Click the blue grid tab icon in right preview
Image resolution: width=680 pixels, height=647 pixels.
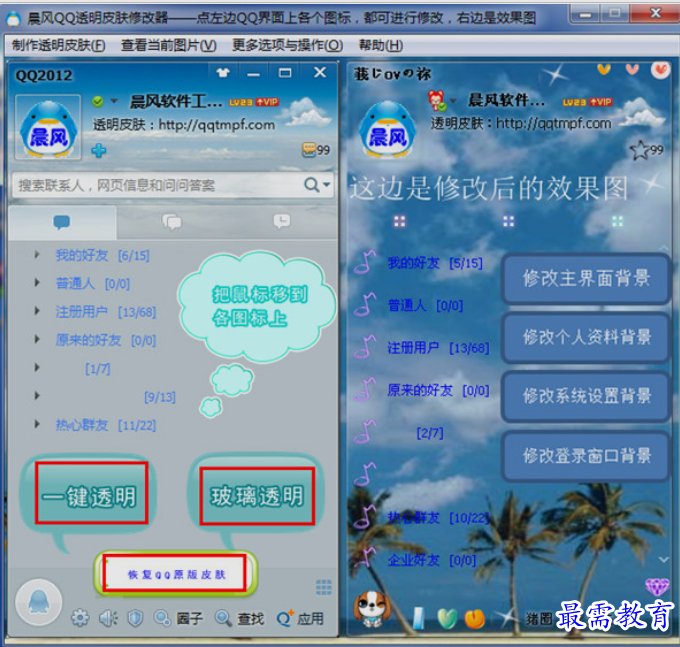coord(509,222)
